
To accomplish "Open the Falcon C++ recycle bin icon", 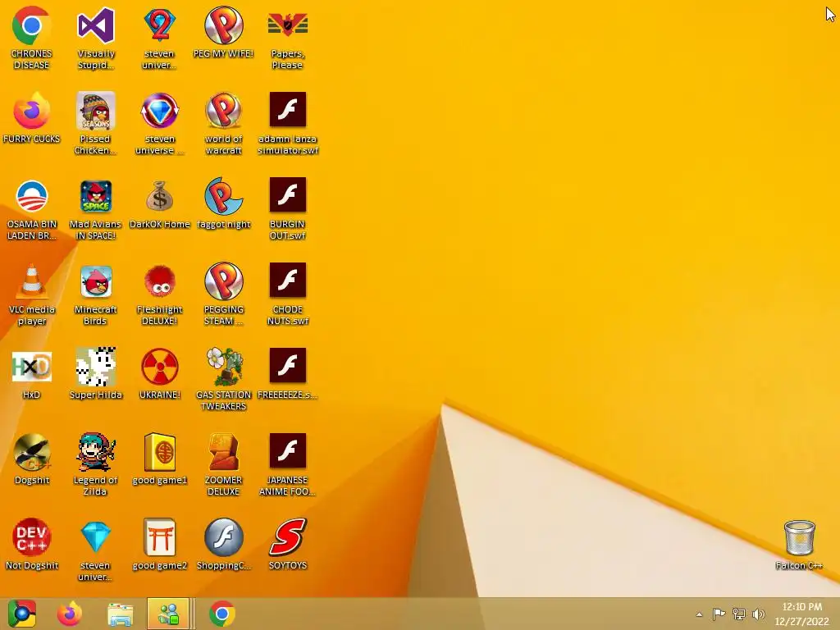I will pos(799,545).
